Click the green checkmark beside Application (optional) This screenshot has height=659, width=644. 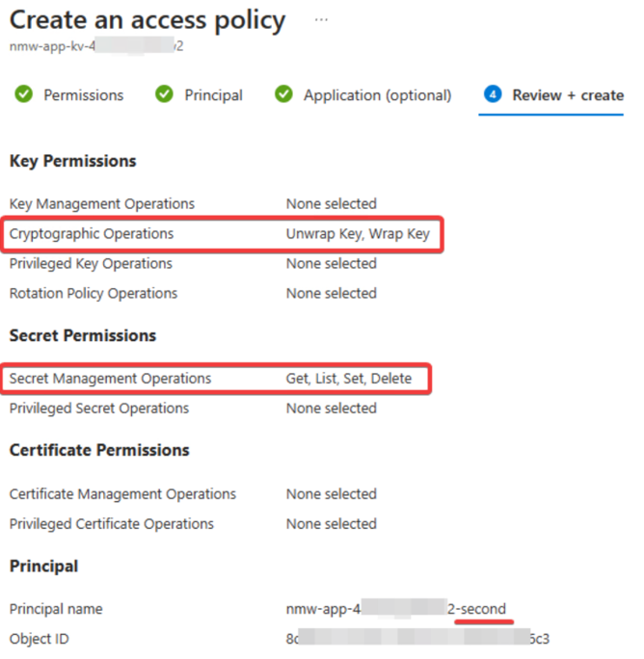click(284, 94)
